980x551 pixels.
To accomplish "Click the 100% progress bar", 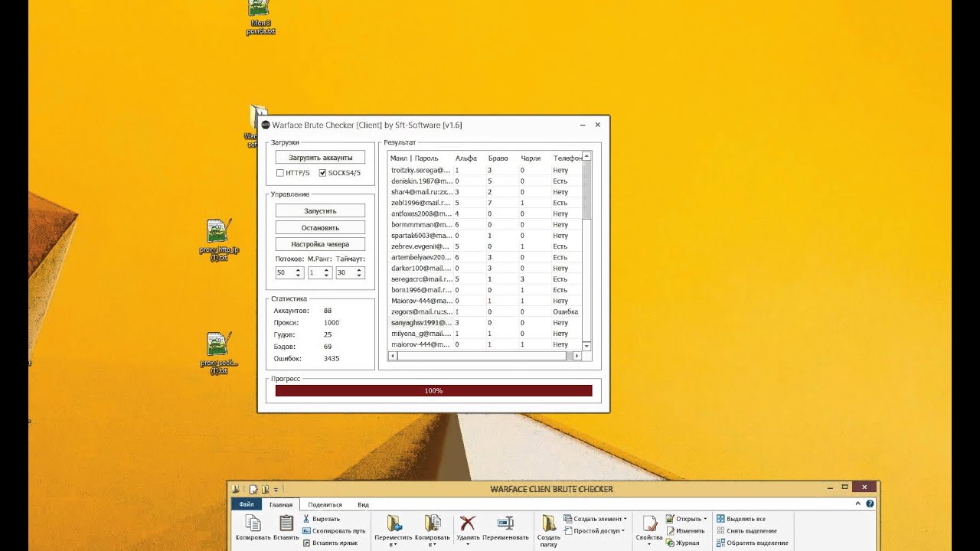I will (433, 390).
